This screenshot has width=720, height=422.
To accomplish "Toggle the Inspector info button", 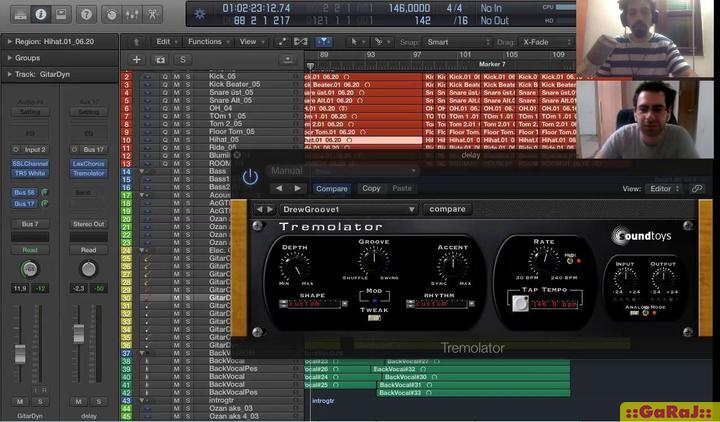I will point(40,14).
